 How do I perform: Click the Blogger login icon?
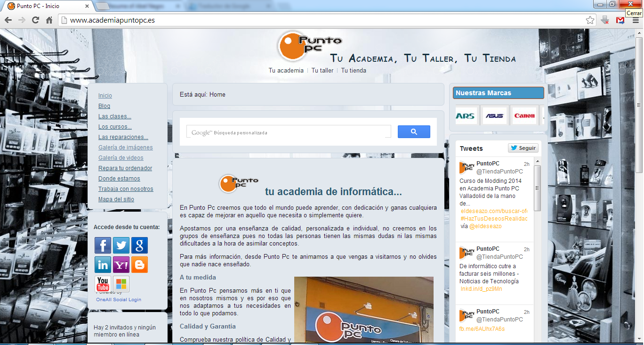coord(139,265)
